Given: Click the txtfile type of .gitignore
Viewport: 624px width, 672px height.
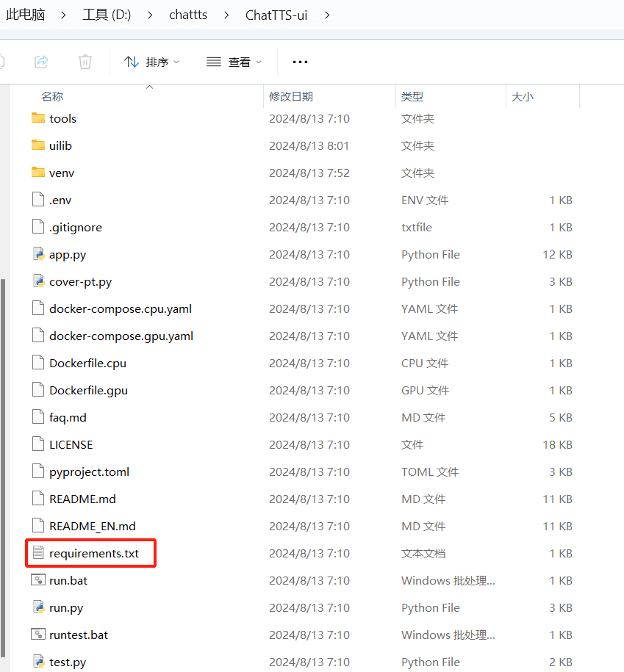Looking at the screenshot, I should pyautogui.click(x=417, y=227).
